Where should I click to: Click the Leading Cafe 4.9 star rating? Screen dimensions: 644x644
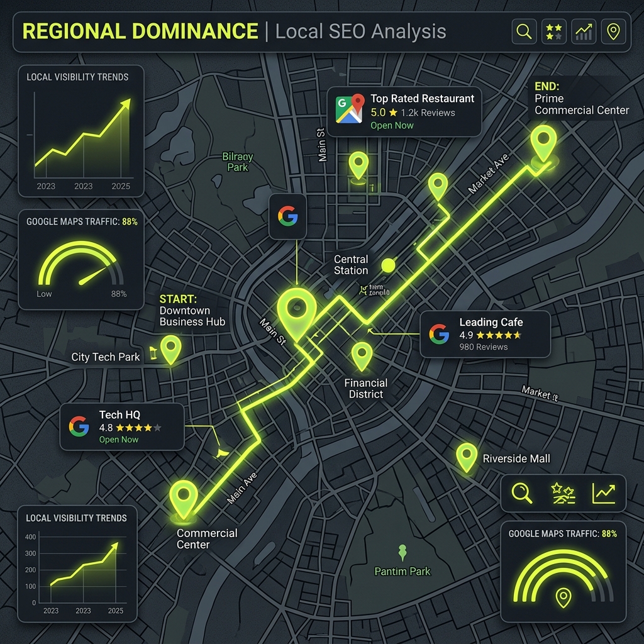pos(491,335)
